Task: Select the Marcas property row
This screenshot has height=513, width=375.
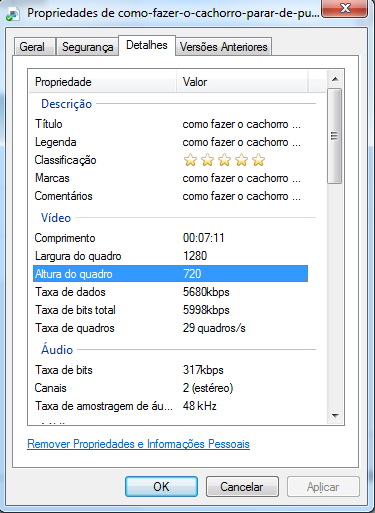Action: [170, 178]
